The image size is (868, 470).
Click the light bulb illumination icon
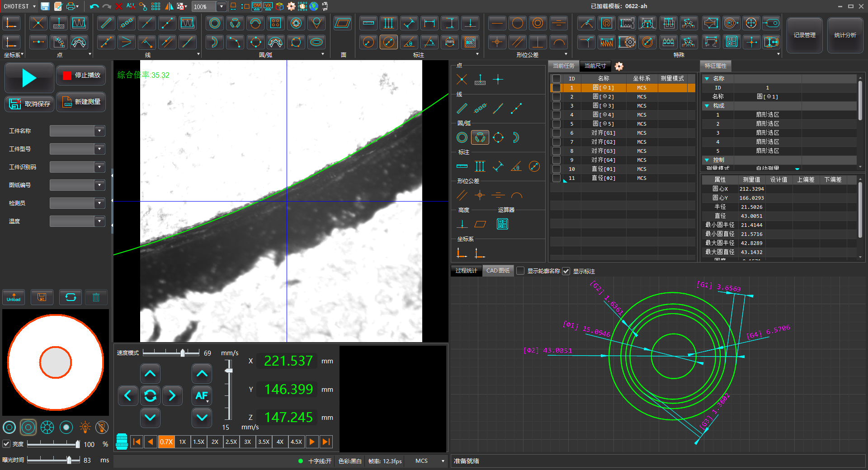[85, 427]
